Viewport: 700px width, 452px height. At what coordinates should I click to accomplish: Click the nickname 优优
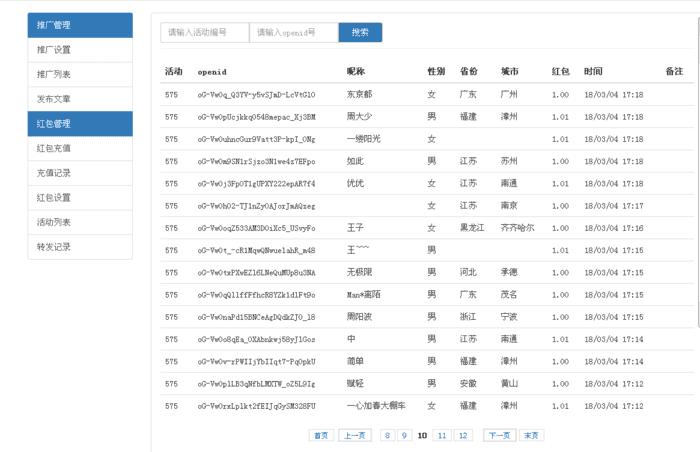click(x=355, y=184)
